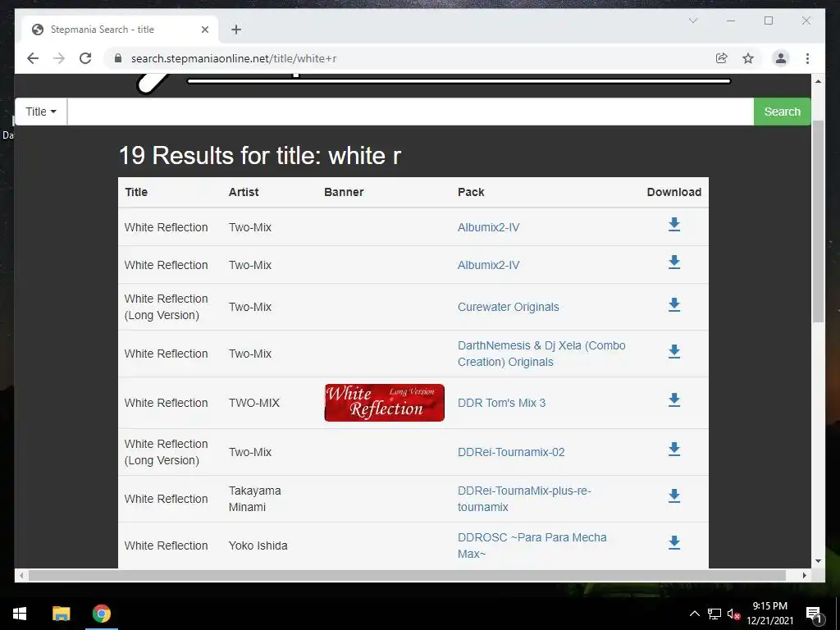The height and width of the screenshot is (630, 840).
Task: Reload the Stepmania search page
Action: tap(85, 58)
